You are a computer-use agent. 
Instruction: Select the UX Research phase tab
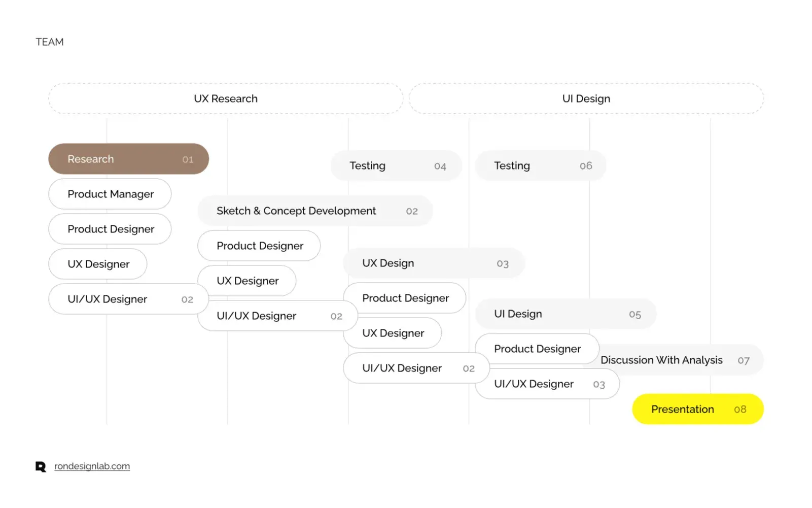[x=226, y=98]
